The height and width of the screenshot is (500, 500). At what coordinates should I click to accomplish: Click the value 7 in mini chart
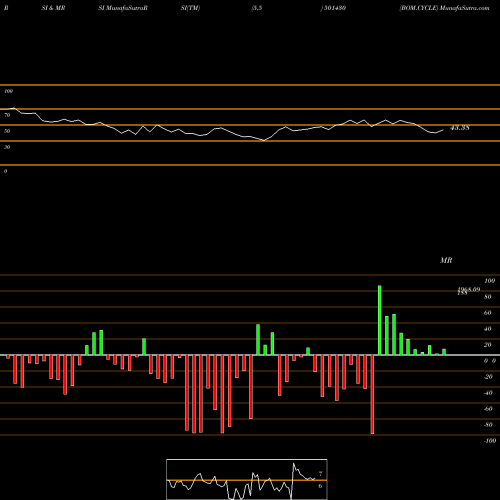(x=320, y=474)
